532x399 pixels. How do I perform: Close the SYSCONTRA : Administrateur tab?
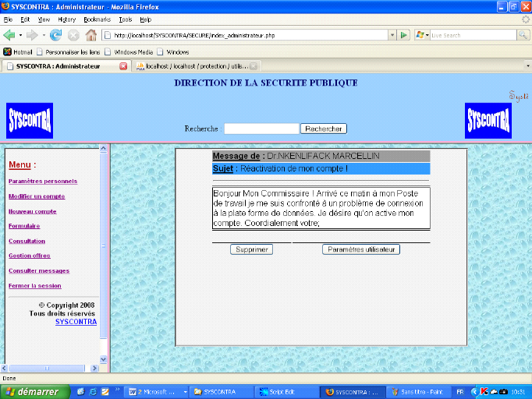click(x=123, y=66)
